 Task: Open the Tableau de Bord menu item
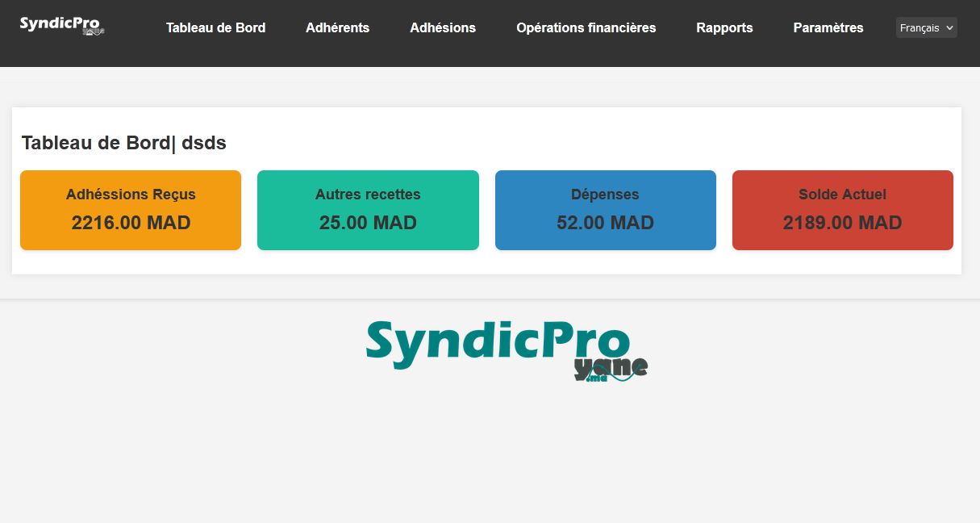click(x=215, y=28)
